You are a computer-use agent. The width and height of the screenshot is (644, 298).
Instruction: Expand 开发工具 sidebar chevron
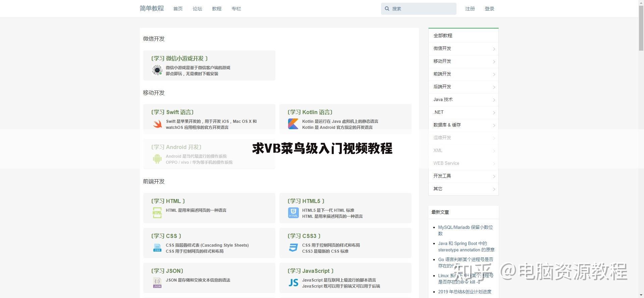(x=494, y=177)
